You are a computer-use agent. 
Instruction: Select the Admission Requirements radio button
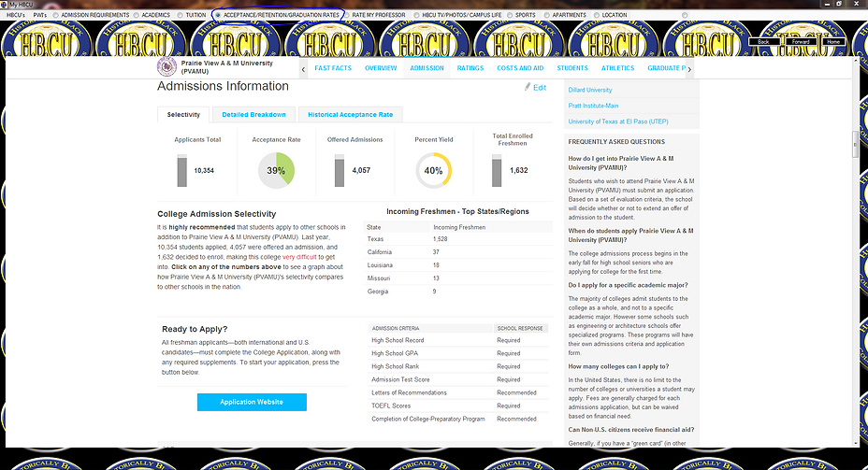coord(56,15)
